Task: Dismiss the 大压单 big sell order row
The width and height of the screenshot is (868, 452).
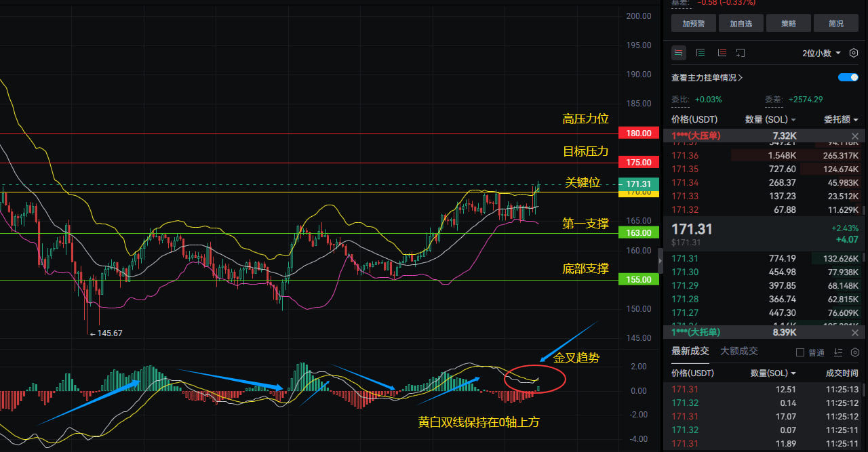Action: point(854,136)
